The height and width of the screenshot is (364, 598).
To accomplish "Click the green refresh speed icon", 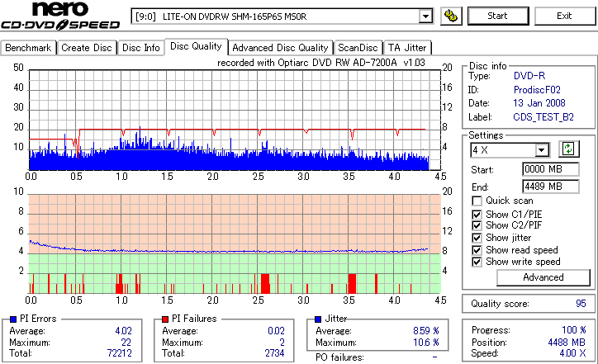I will [568, 149].
